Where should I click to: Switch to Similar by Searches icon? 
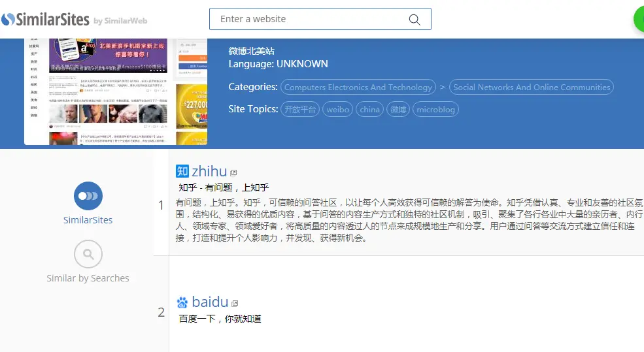tap(88, 254)
